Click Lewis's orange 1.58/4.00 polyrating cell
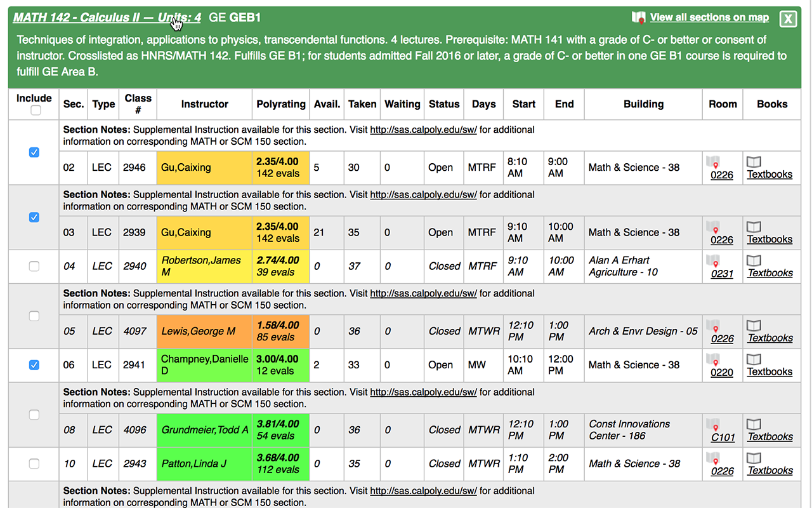 point(280,331)
